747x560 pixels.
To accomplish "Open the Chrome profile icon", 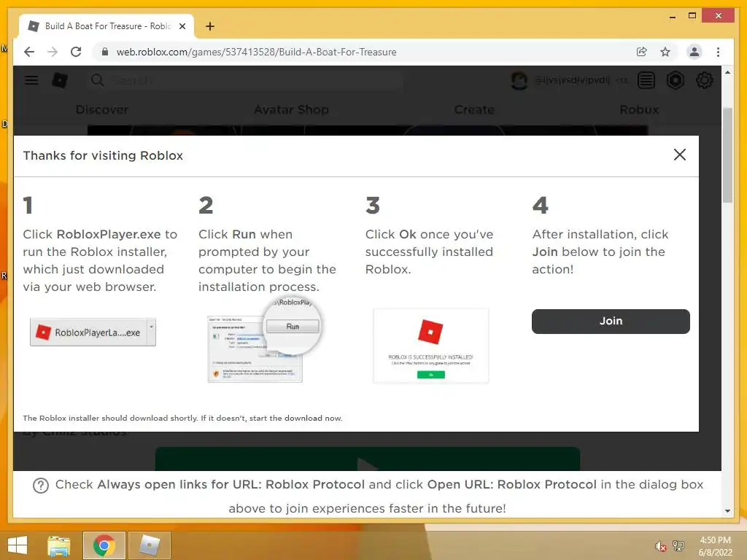I will point(694,52).
